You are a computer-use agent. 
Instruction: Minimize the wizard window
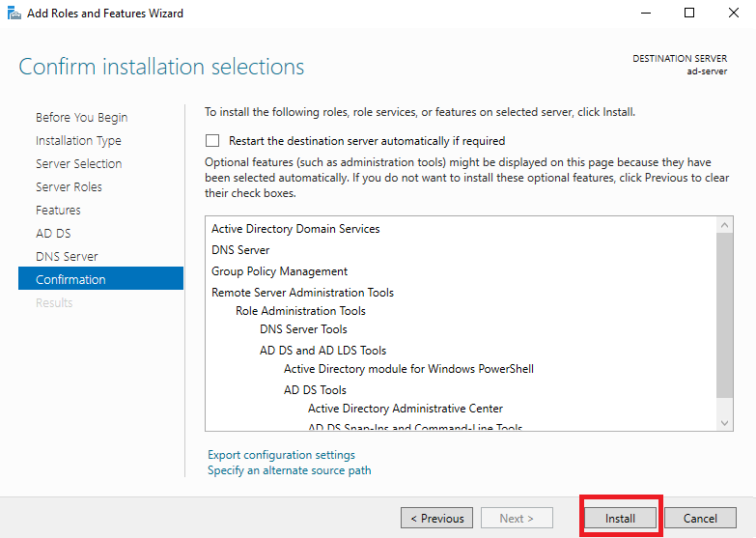[646, 13]
